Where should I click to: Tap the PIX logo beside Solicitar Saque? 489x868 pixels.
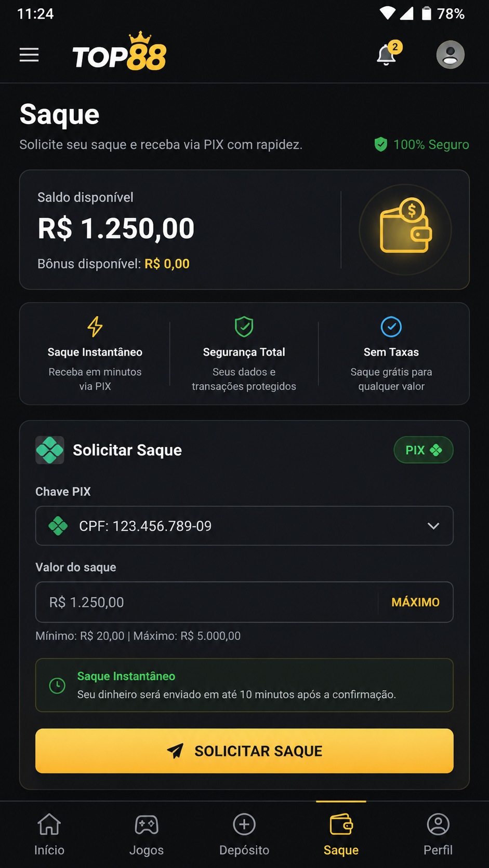coord(50,450)
